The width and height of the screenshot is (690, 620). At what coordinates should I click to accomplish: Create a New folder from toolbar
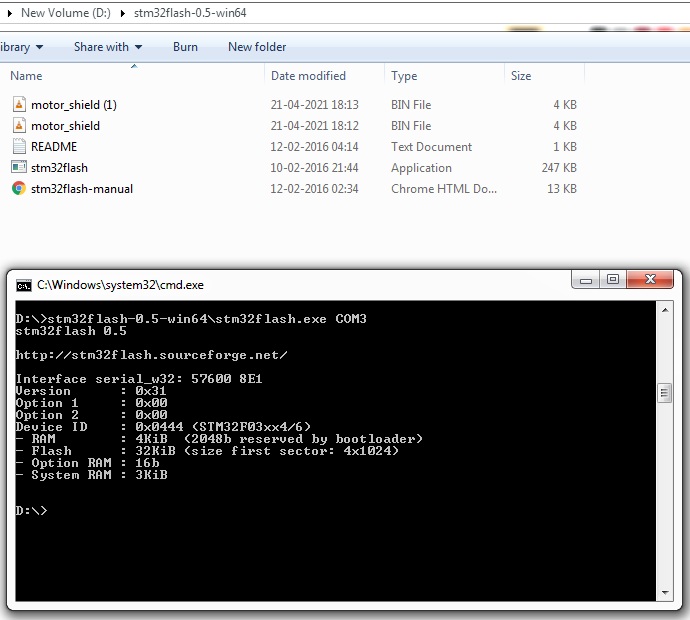click(257, 47)
